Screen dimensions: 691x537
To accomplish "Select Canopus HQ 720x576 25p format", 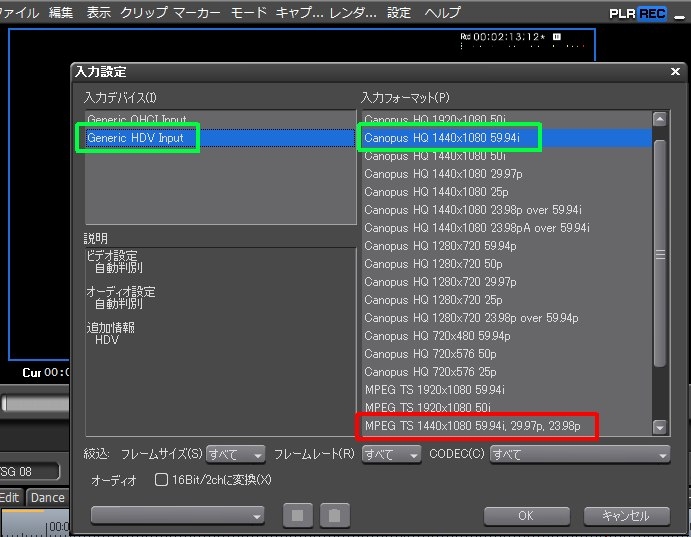I will coord(507,372).
